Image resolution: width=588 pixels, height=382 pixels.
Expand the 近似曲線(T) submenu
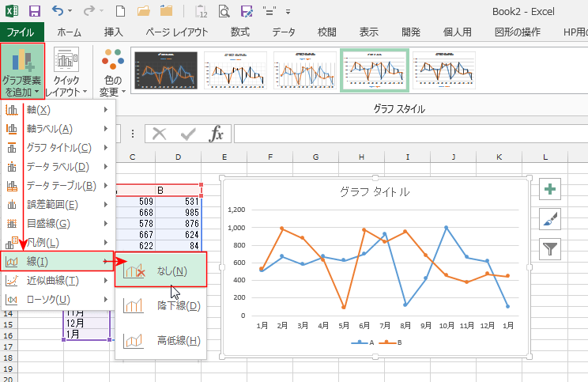[58, 280]
